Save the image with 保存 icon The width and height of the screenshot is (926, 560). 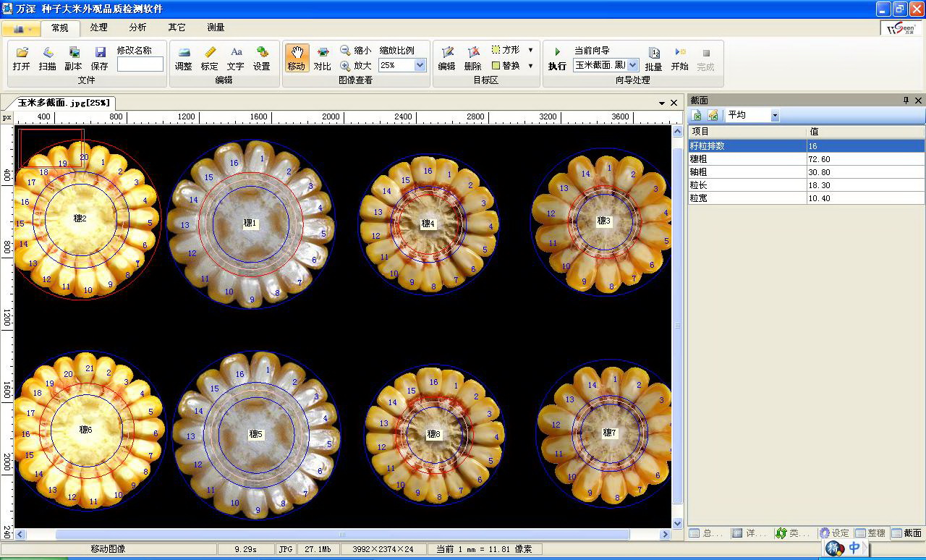click(x=100, y=53)
